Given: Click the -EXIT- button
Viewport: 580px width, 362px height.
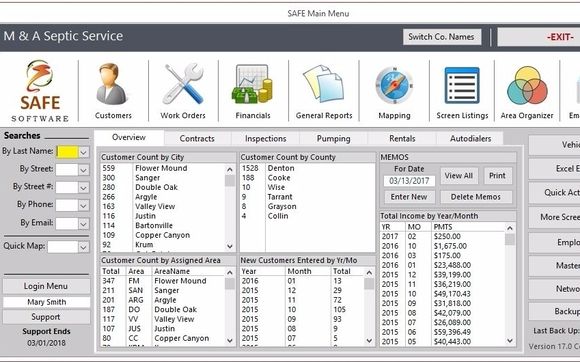Looking at the screenshot, I should (540, 37).
